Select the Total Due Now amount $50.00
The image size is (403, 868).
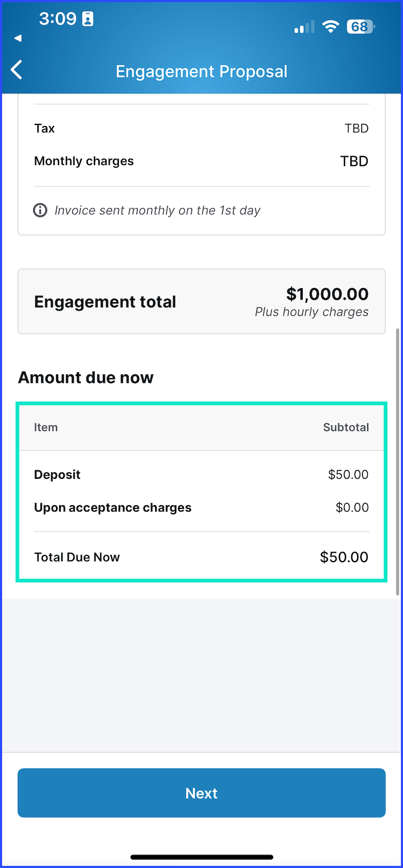pos(344,557)
